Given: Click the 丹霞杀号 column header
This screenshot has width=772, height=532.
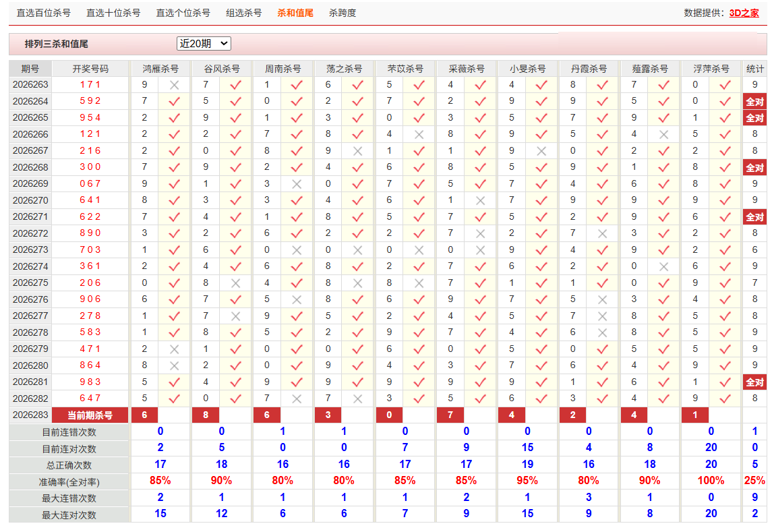Looking at the screenshot, I should 589,69.
